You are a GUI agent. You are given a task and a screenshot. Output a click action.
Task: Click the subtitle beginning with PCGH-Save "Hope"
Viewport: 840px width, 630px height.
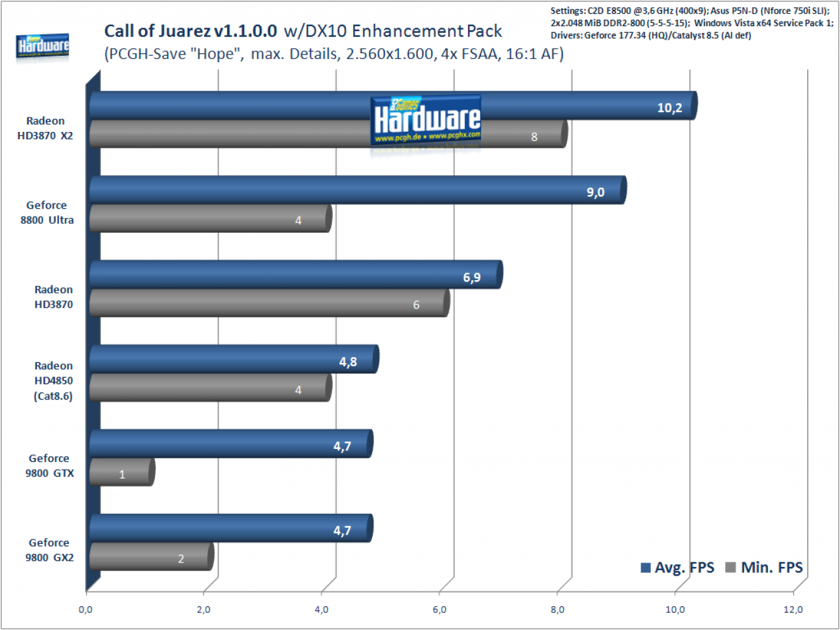pos(334,54)
